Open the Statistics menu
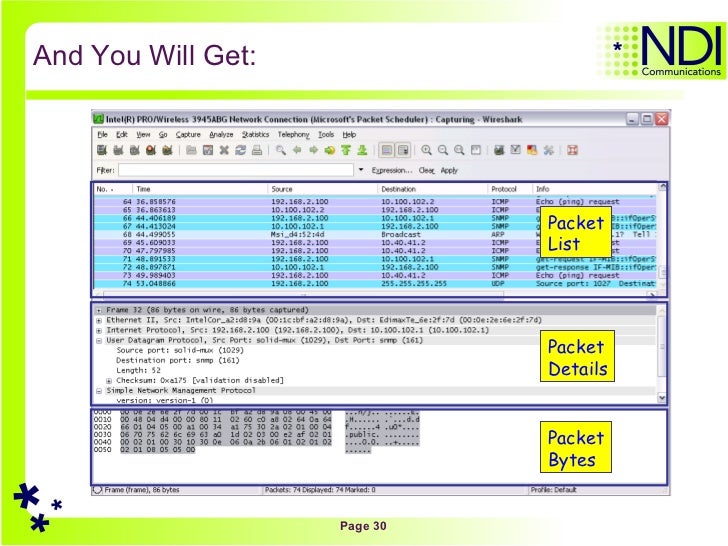 255,135
